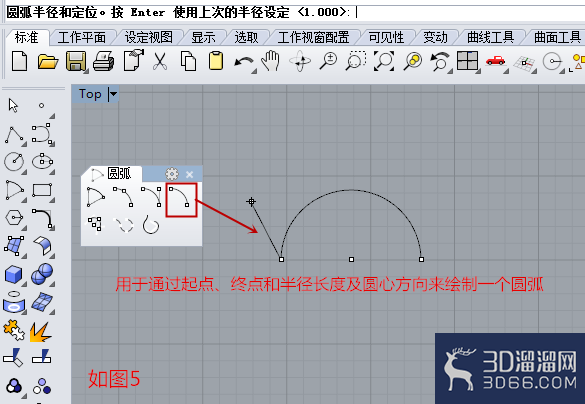Viewport: 585px width, 404px height.
Task: Pick arc by center, start, angle
Action: pos(96,197)
